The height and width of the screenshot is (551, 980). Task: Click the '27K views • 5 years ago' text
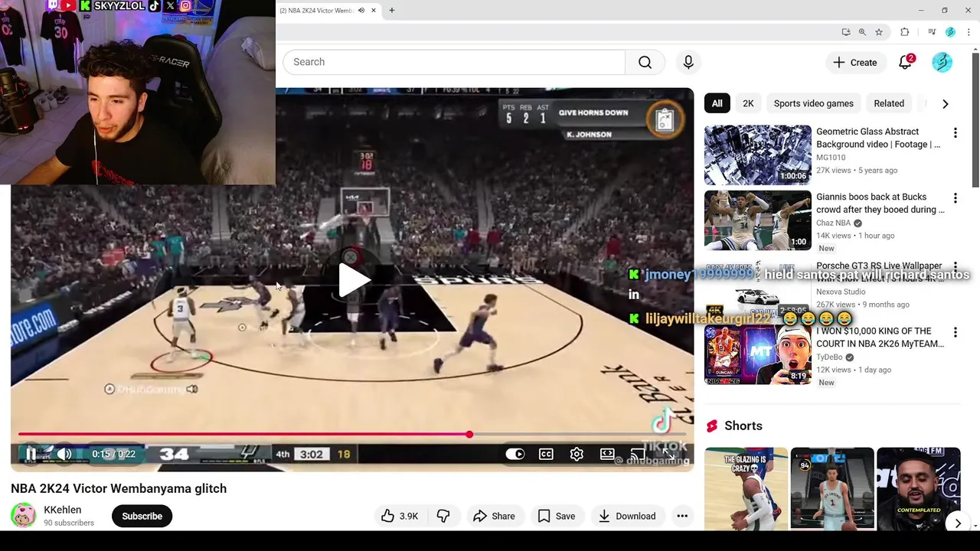857,170
